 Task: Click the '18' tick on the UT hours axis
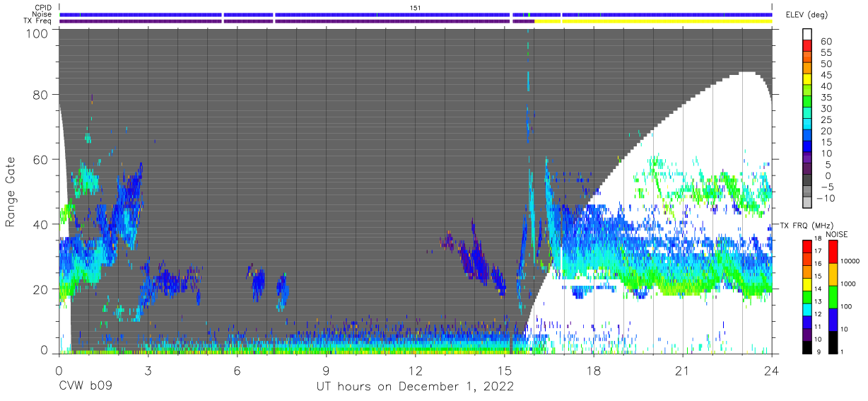click(x=594, y=370)
